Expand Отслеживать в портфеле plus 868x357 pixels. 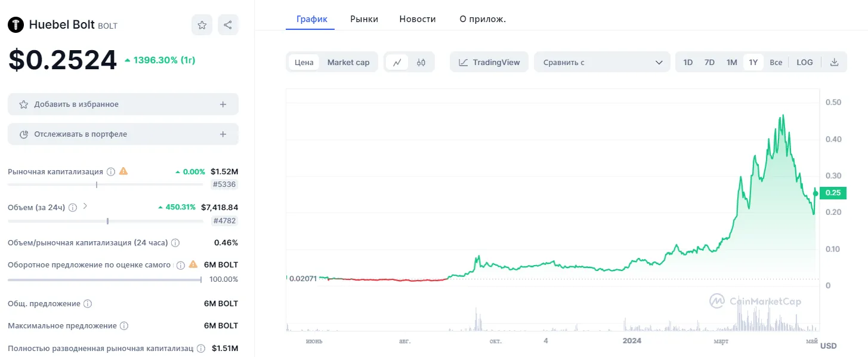[x=223, y=134]
